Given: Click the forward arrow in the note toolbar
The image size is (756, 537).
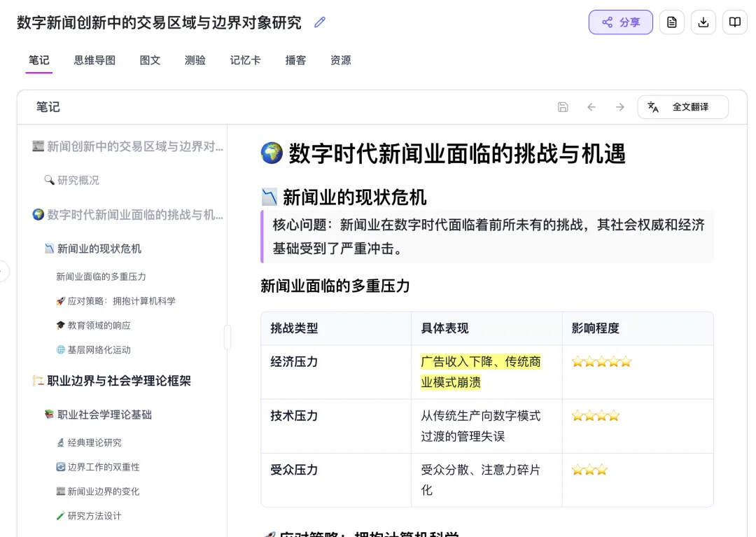Looking at the screenshot, I should [x=619, y=106].
